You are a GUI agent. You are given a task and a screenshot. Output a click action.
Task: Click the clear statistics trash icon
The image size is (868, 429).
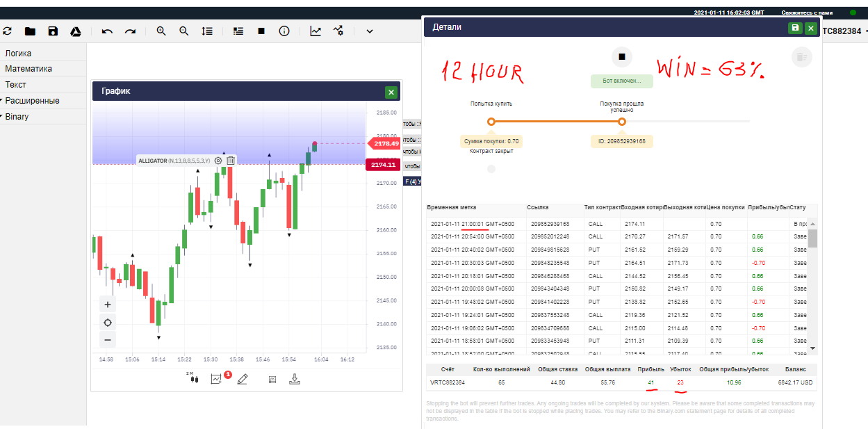[802, 57]
